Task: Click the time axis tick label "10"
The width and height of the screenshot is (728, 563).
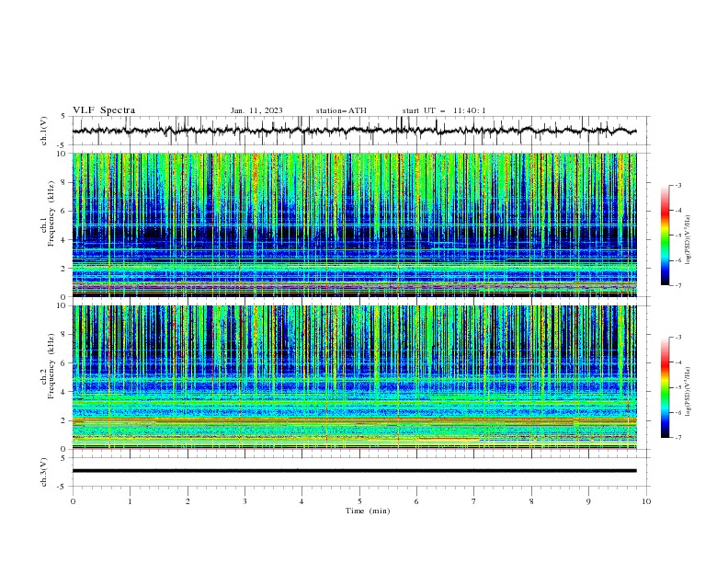Action: [646, 501]
